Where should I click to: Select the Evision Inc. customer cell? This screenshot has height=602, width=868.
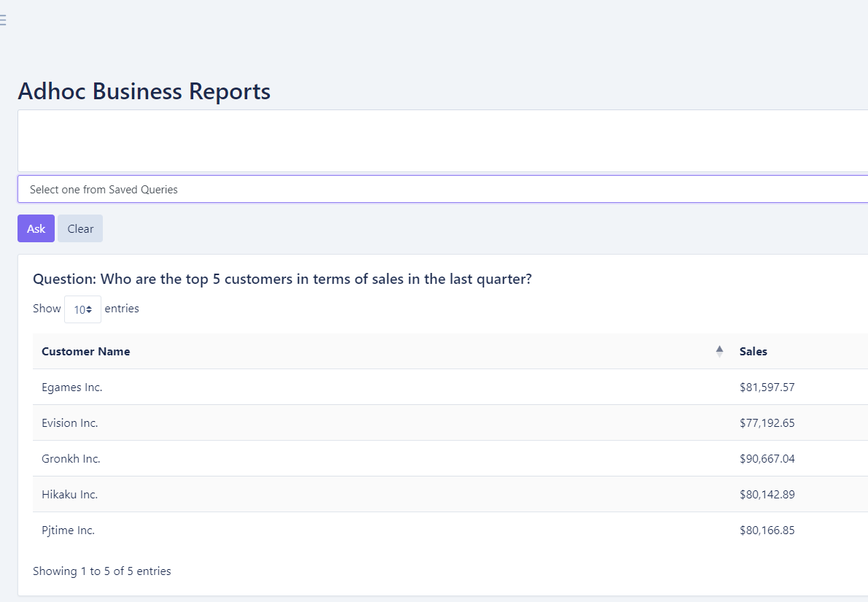click(70, 423)
